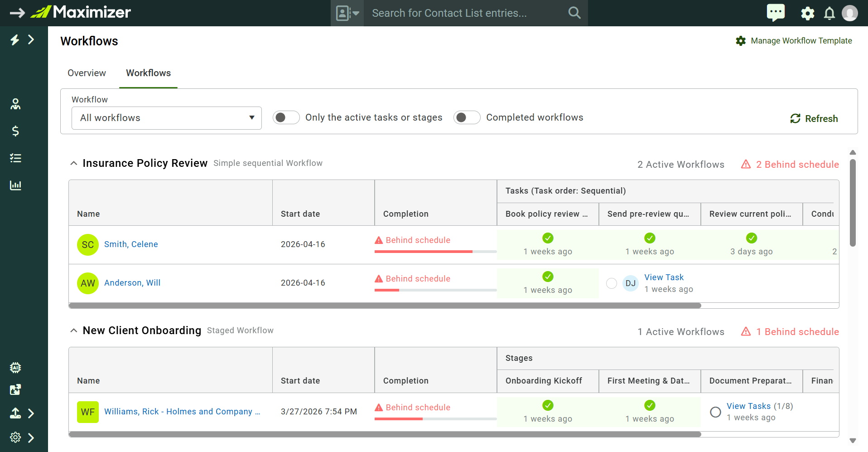Collapse the New Client Onboarding section
The width and height of the screenshot is (868, 452).
tap(73, 330)
